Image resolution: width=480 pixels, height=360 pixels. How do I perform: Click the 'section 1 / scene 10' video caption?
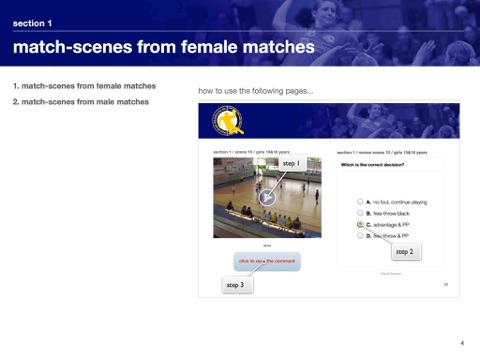coord(251,152)
